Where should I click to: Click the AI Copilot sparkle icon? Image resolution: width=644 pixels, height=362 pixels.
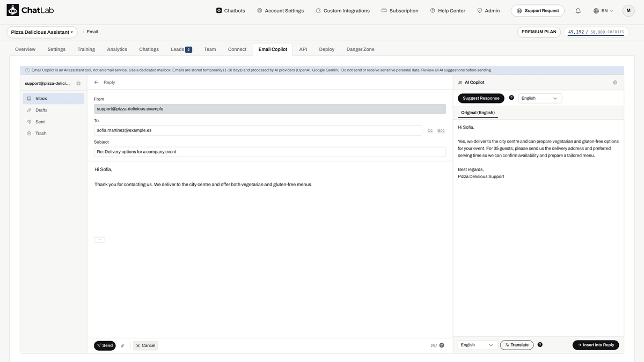tap(460, 83)
